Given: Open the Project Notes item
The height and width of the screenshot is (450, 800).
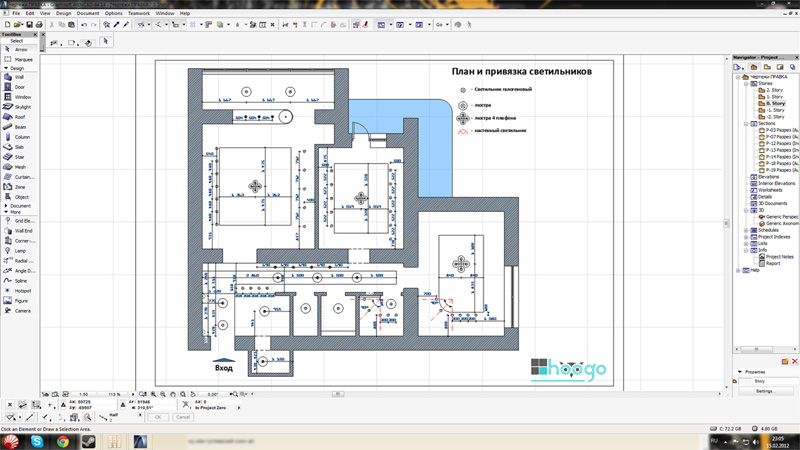Looking at the screenshot, I should pyautogui.click(x=779, y=257).
